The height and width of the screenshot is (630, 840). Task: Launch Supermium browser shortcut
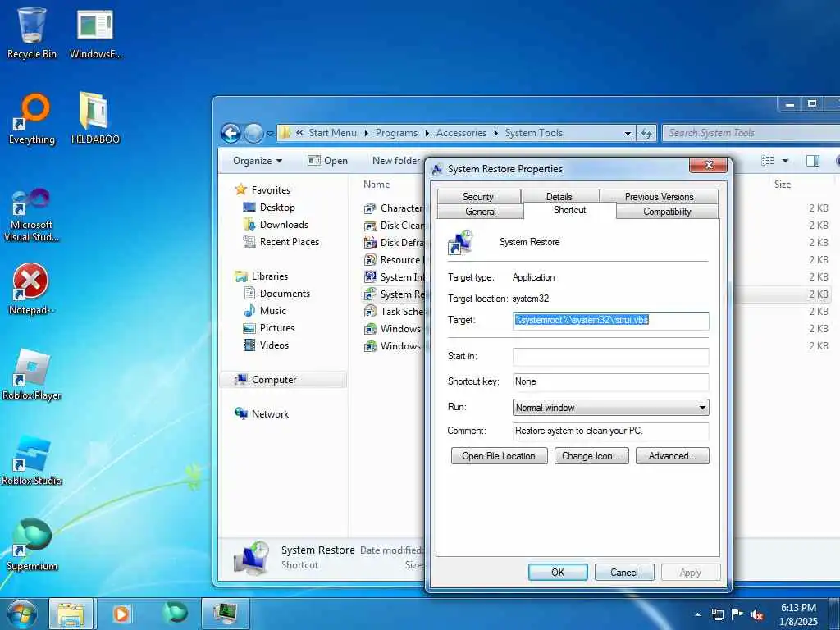[32, 546]
